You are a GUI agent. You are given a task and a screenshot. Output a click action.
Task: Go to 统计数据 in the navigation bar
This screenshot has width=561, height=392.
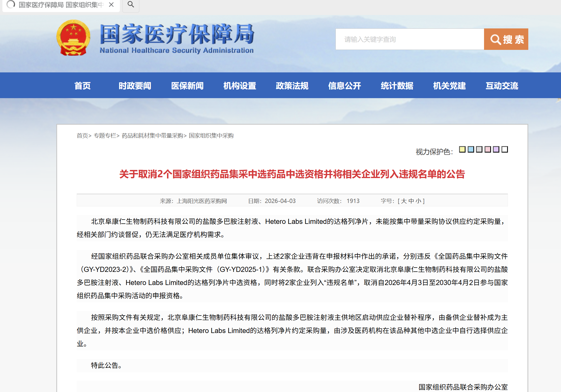pyautogui.click(x=397, y=86)
